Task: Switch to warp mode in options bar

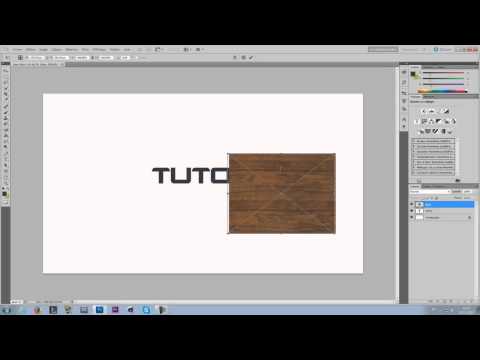Action: tap(235, 58)
